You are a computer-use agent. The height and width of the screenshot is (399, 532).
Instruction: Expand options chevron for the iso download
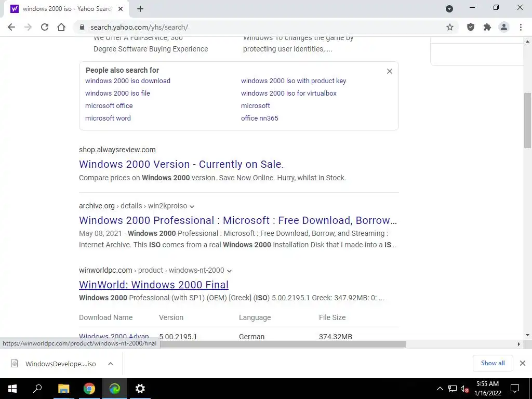[x=111, y=364]
